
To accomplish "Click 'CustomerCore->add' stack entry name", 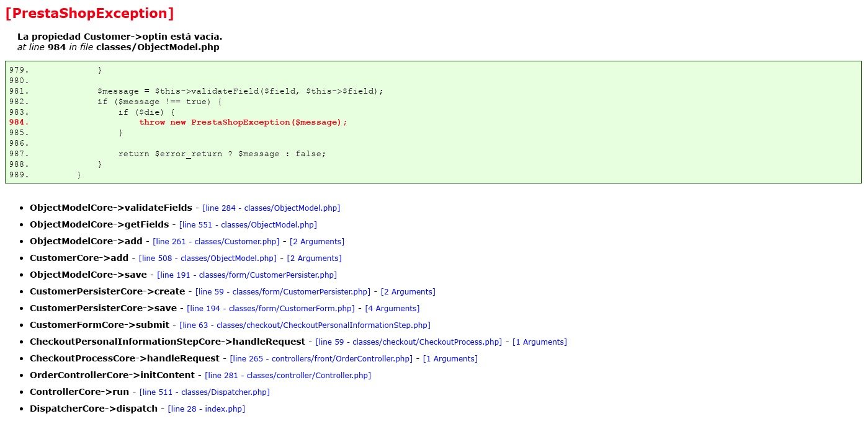I will click(x=79, y=258).
